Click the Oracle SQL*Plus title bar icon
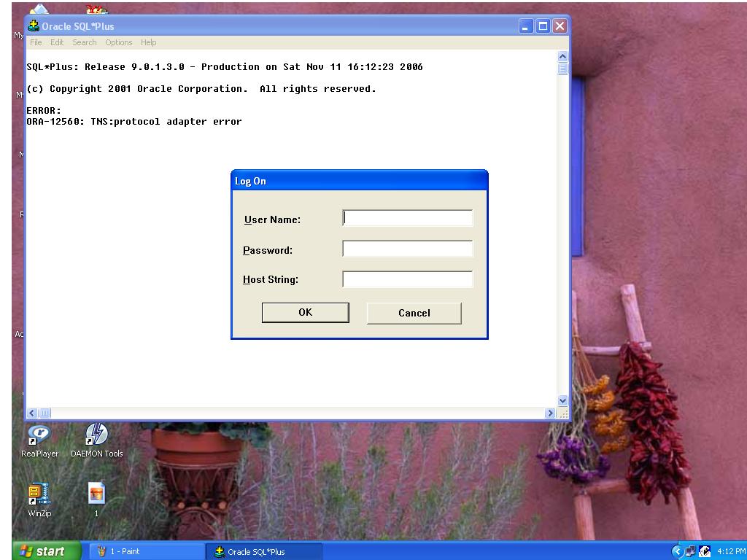The width and height of the screenshot is (747, 560). [x=34, y=26]
